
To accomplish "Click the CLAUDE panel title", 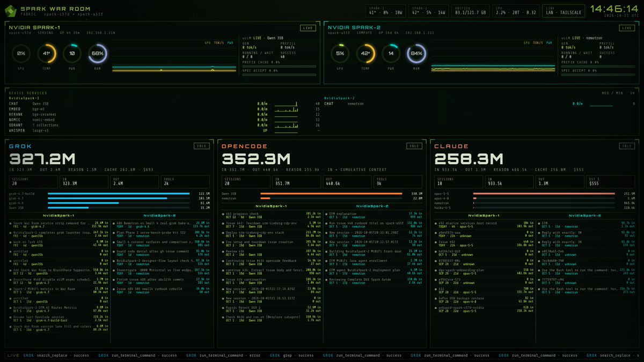I will [x=451, y=146].
